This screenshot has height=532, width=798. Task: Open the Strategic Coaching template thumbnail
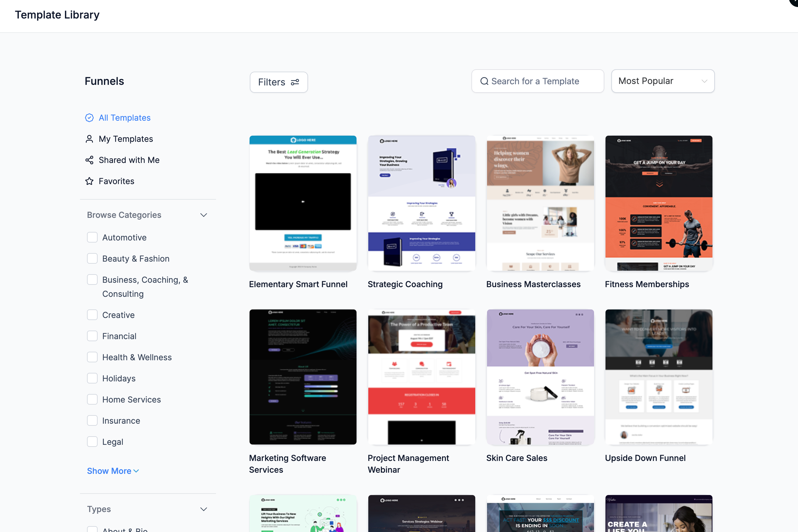421,203
